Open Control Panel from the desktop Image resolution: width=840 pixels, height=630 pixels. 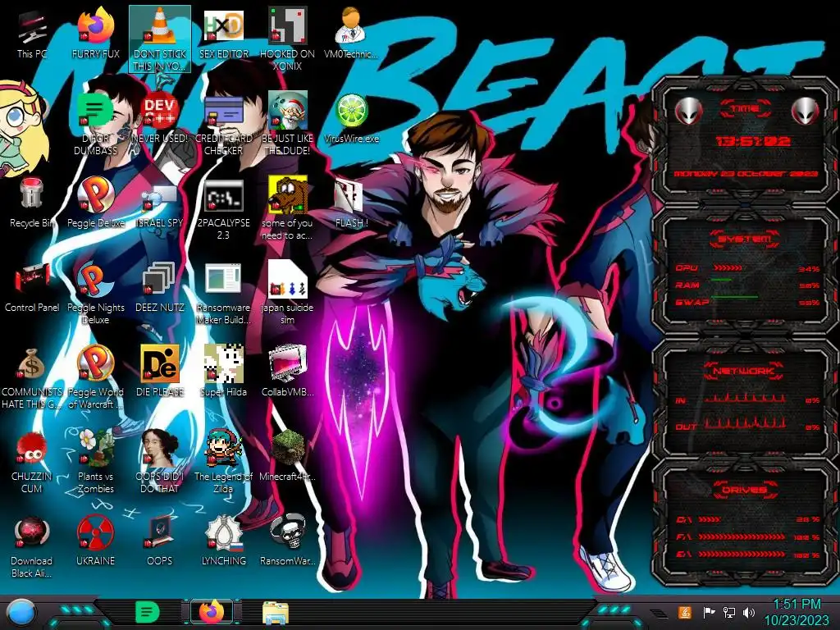pos(32,287)
